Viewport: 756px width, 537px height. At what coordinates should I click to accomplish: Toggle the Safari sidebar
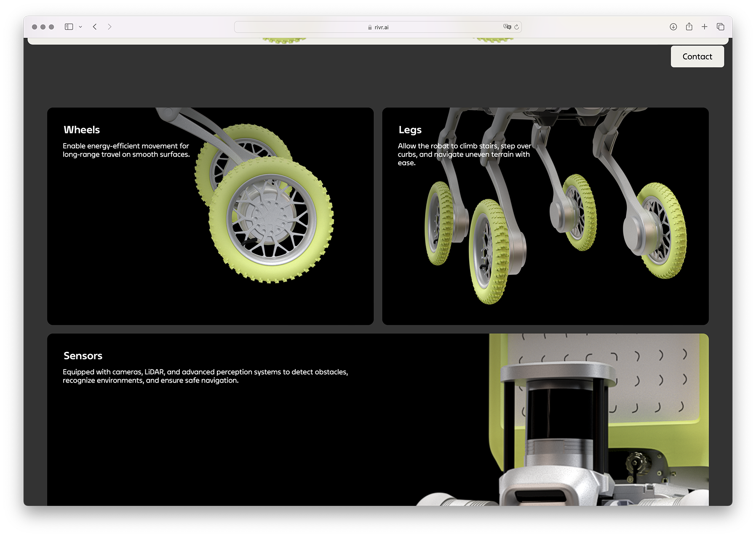click(x=69, y=27)
